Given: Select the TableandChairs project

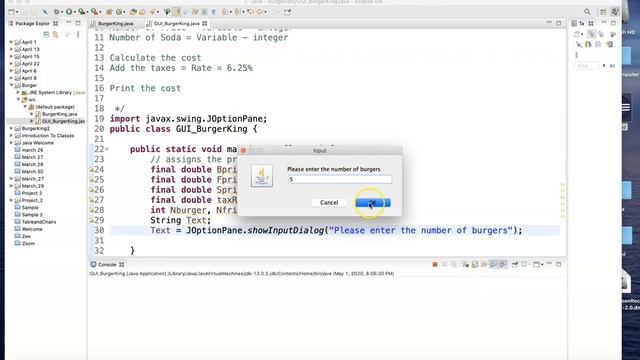Looking at the screenshot, I should coord(39,222).
